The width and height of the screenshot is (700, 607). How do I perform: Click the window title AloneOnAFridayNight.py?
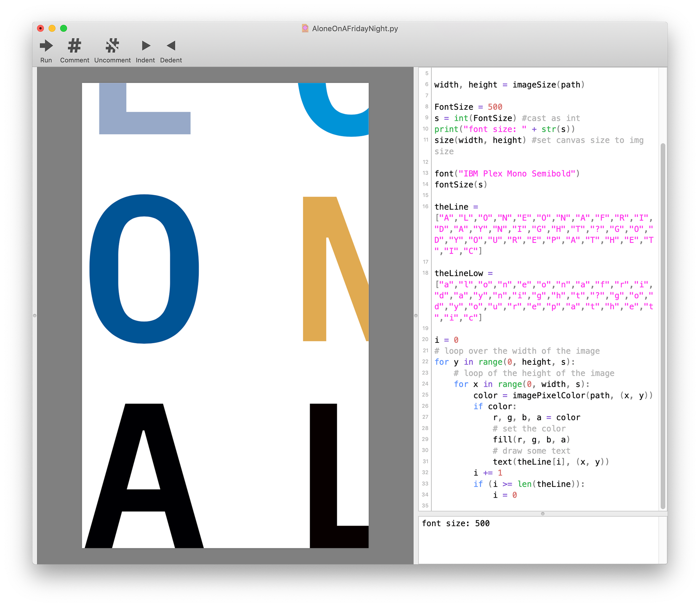click(x=355, y=28)
